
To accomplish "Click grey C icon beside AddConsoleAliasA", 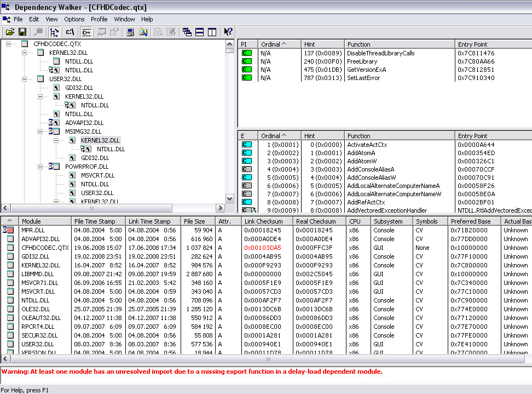I will tap(247, 169).
